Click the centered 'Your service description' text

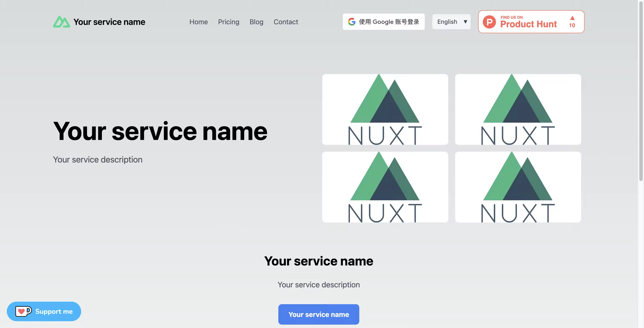(x=319, y=285)
